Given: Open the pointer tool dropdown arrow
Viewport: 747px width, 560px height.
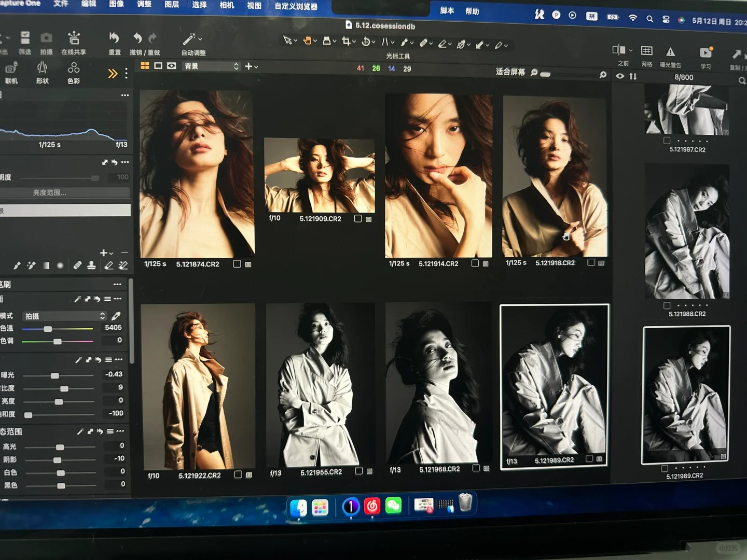Looking at the screenshot, I should click(x=296, y=40).
